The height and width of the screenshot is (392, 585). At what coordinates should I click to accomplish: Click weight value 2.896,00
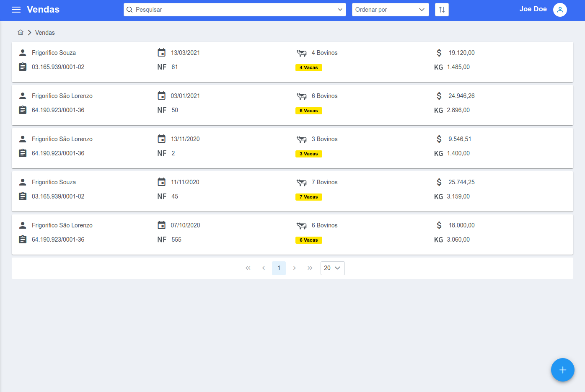click(x=458, y=110)
